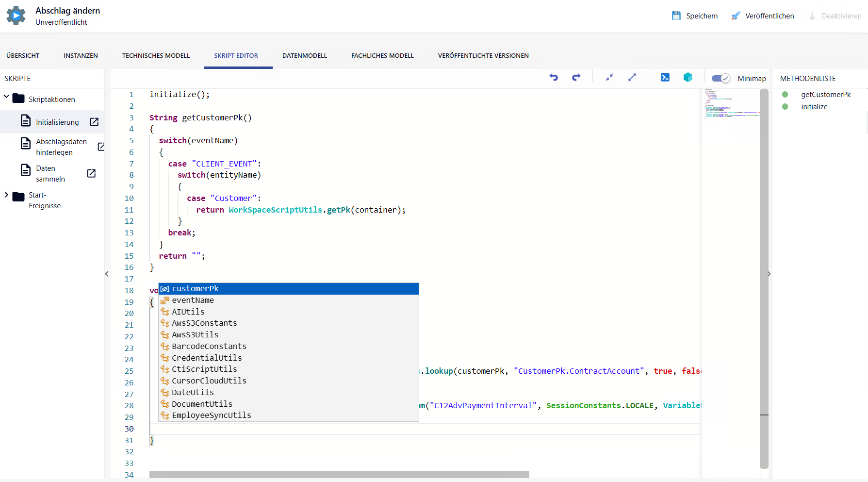Click the redo arrow icon
Image resolution: width=868 pixels, height=482 pixels.
tap(576, 77)
